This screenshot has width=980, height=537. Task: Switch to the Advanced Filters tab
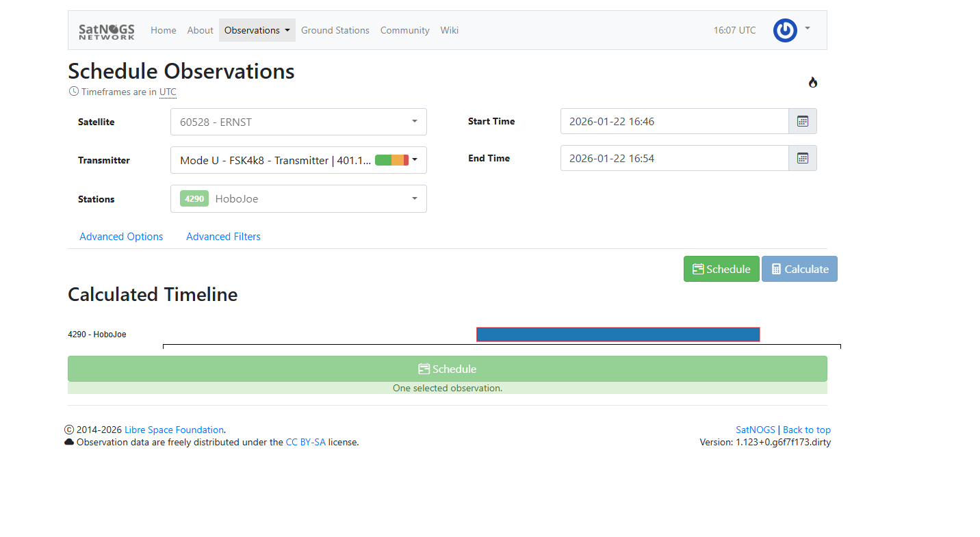point(223,237)
